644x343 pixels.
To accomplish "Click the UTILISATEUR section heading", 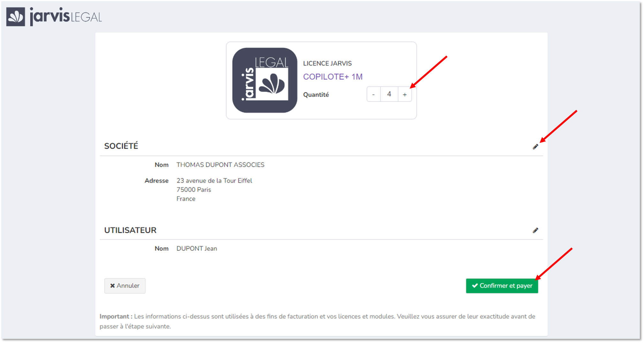I will tap(130, 230).
